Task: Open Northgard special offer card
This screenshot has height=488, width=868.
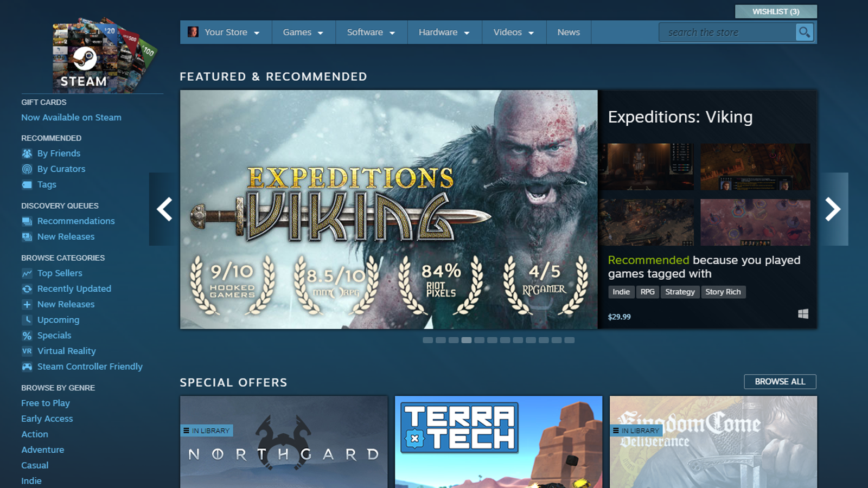Action: click(x=284, y=442)
